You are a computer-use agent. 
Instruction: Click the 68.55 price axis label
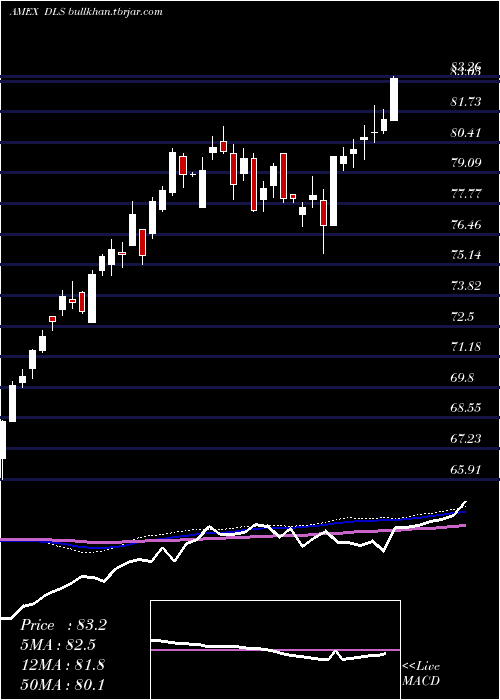point(466,408)
